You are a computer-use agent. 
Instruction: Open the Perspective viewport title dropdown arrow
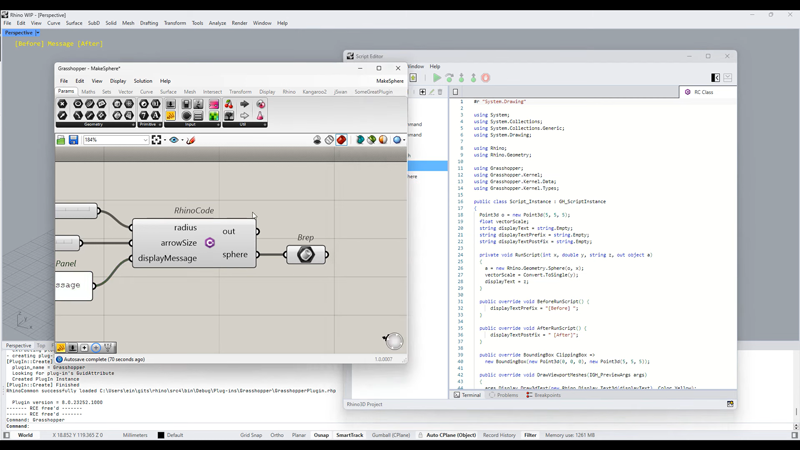(37, 33)
